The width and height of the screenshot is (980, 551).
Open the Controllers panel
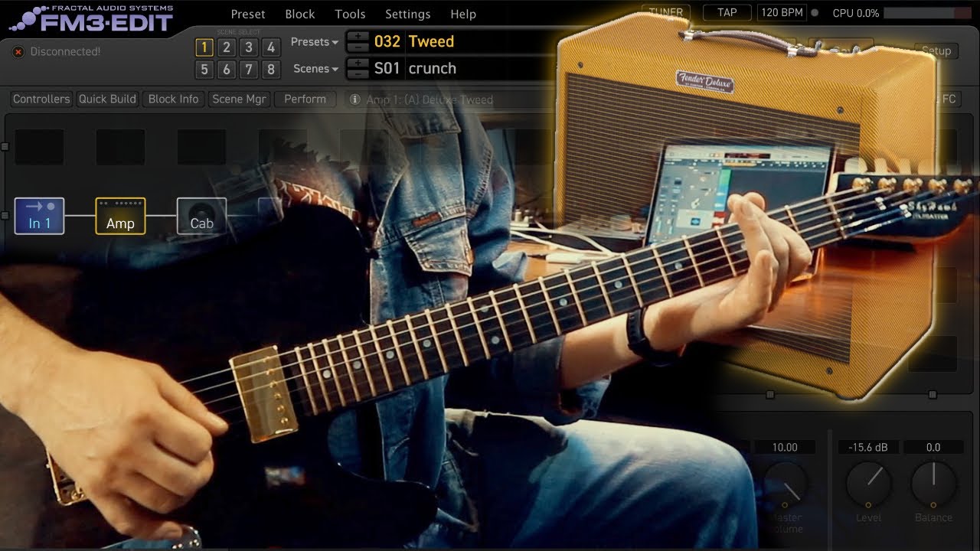click(x=41, y=99)
